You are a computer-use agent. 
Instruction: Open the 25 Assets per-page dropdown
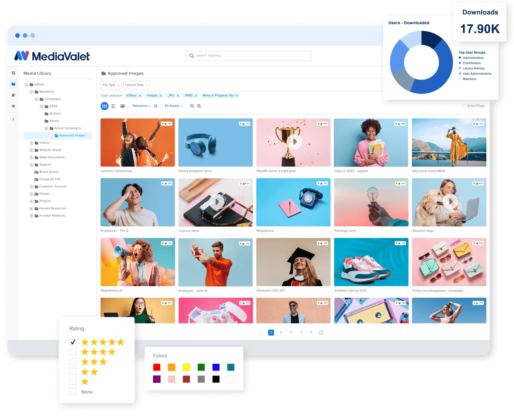pos(173,106)
